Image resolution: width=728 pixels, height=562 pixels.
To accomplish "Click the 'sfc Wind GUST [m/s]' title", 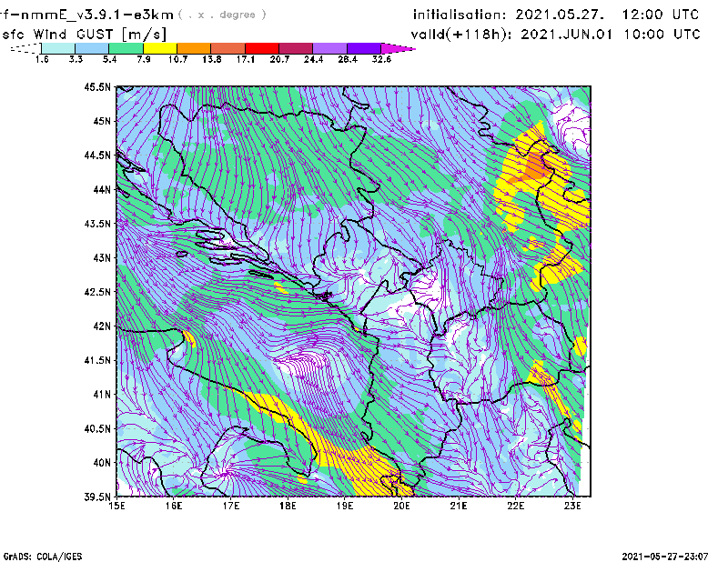I will click(85, 35).
